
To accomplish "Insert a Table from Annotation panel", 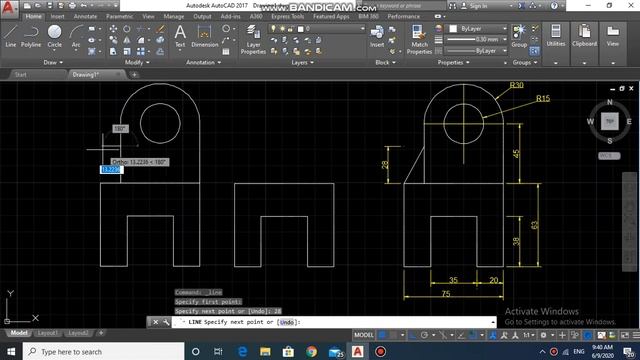I will point(226,52).
